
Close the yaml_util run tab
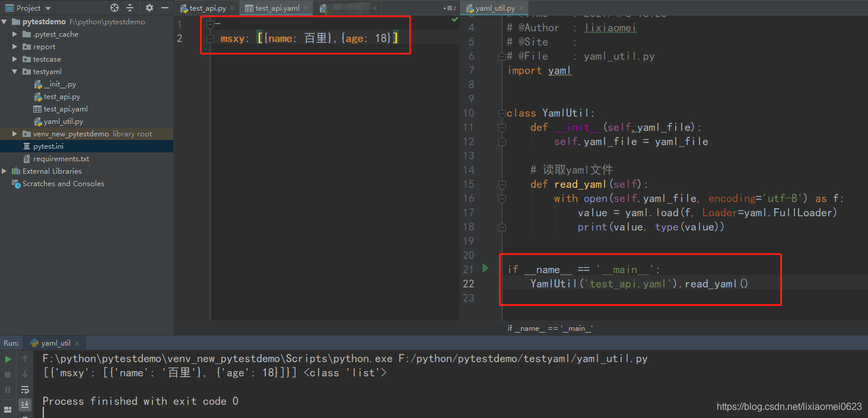77,343
